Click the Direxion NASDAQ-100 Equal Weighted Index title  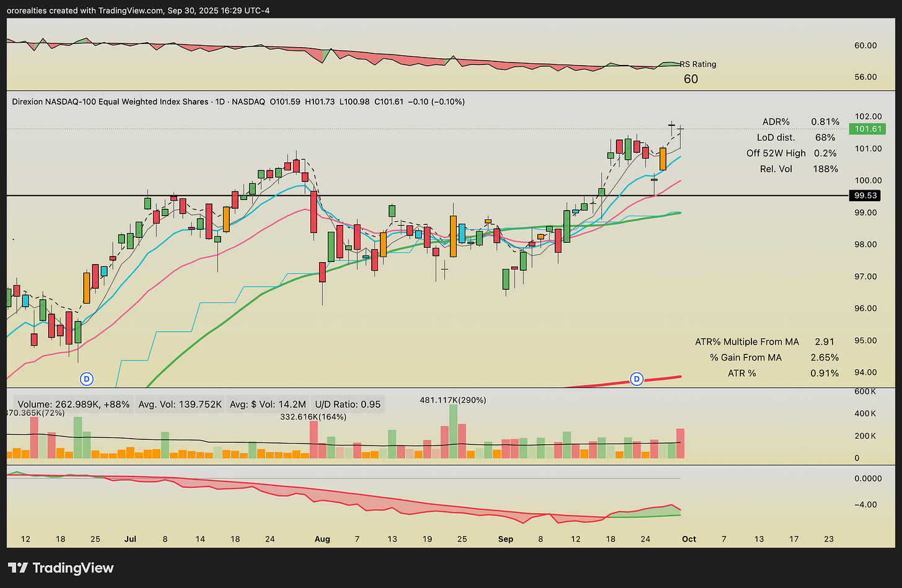(110, 102)
